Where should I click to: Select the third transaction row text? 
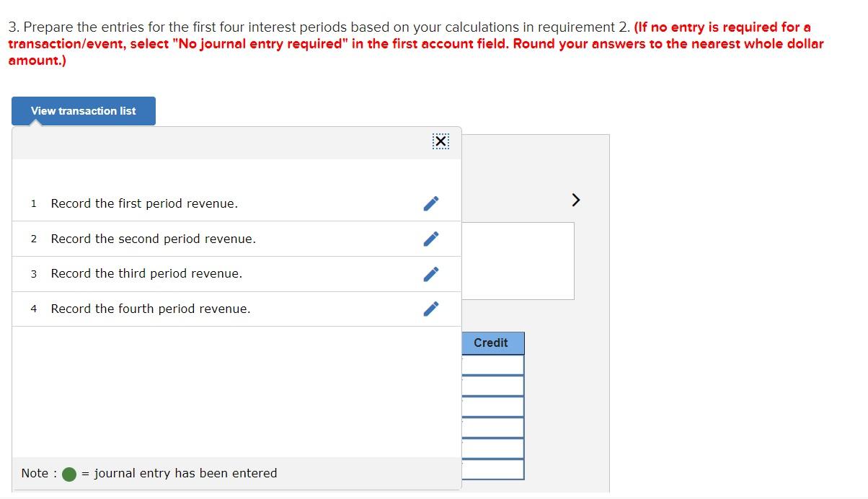click(146, 274)
